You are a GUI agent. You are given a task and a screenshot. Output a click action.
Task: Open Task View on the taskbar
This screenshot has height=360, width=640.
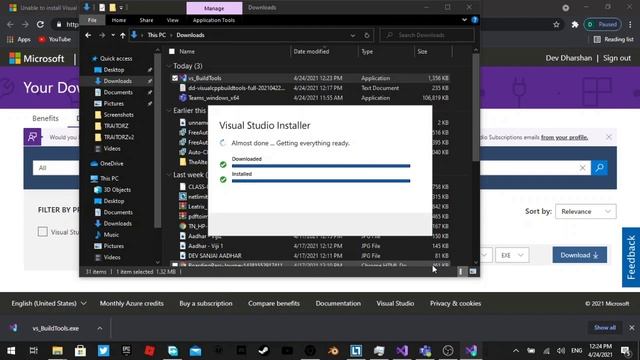tap(34, 351)
